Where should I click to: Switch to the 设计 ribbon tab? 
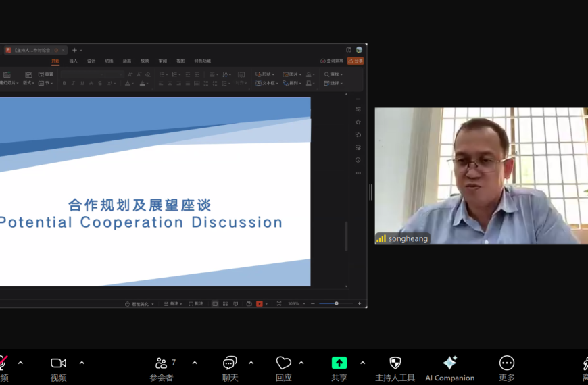coord(91,61)
